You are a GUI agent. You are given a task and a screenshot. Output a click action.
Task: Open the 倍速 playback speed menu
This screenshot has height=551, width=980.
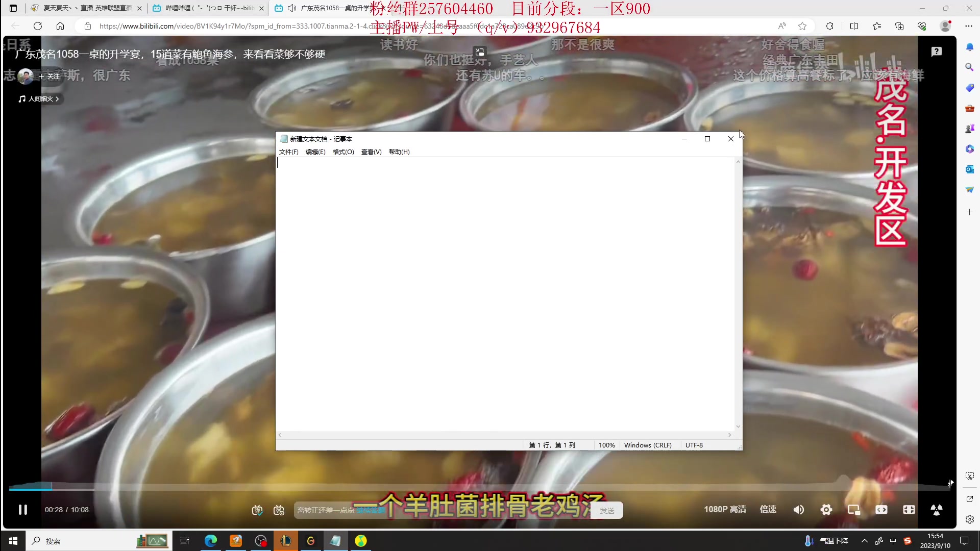[768, 510]
